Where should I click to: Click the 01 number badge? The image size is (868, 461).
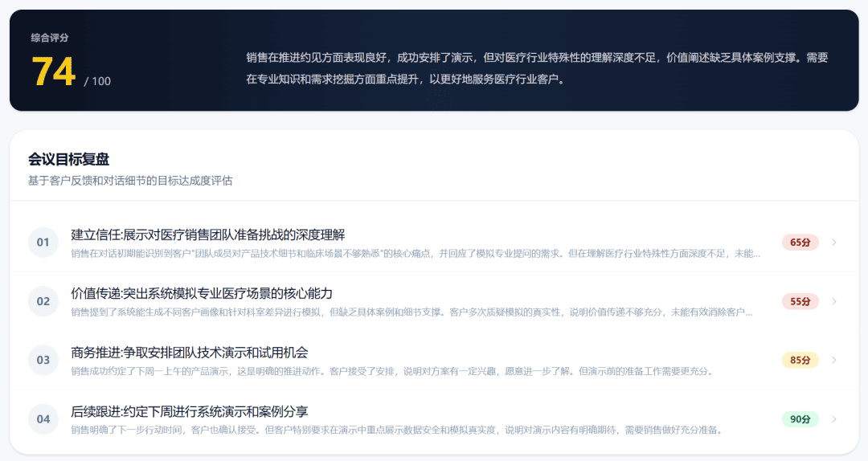click(x=43, y=243)
